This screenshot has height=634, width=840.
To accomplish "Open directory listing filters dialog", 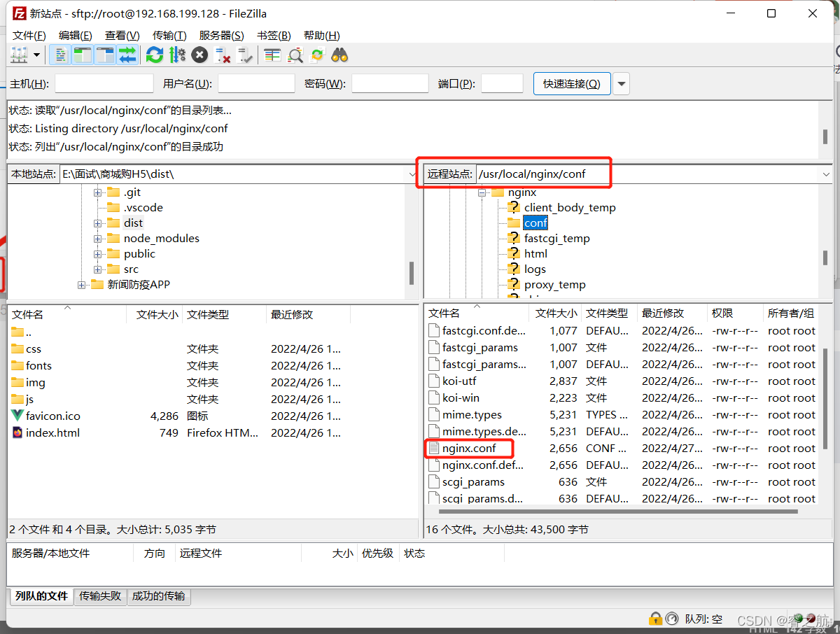I will tap(272, 55).
